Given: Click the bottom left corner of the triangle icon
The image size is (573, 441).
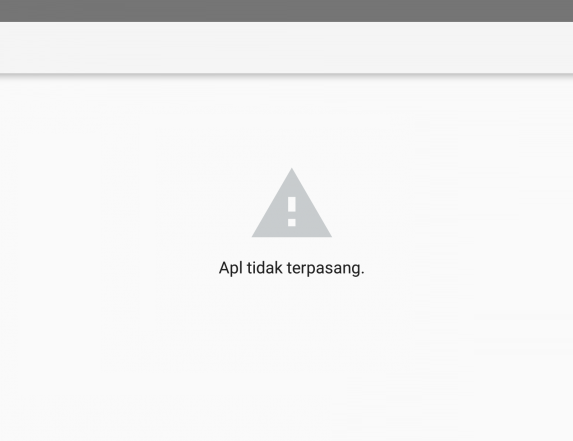Looking at the screenshot, I should (x=255, y=235).
